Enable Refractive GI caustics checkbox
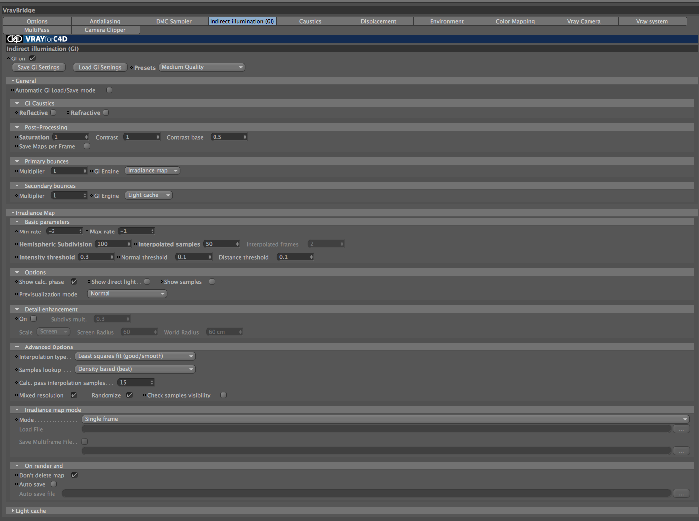 106,113
